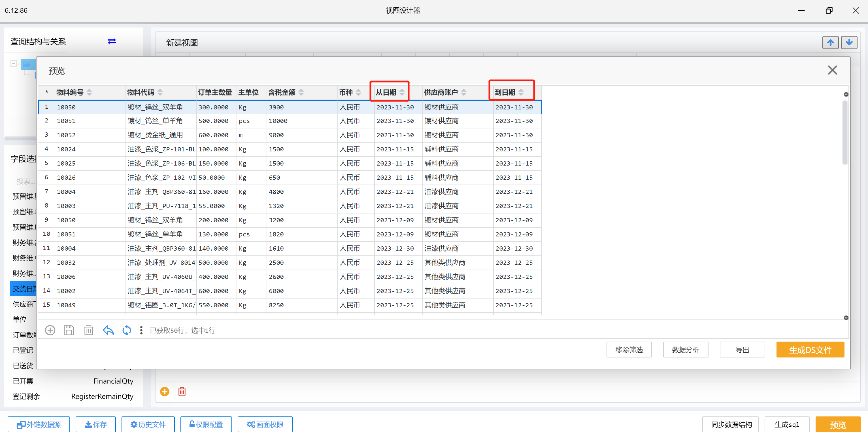Click the add row plus icon in preview toolbar
Screen dimensions: 868x436
[x=50, y=330]
